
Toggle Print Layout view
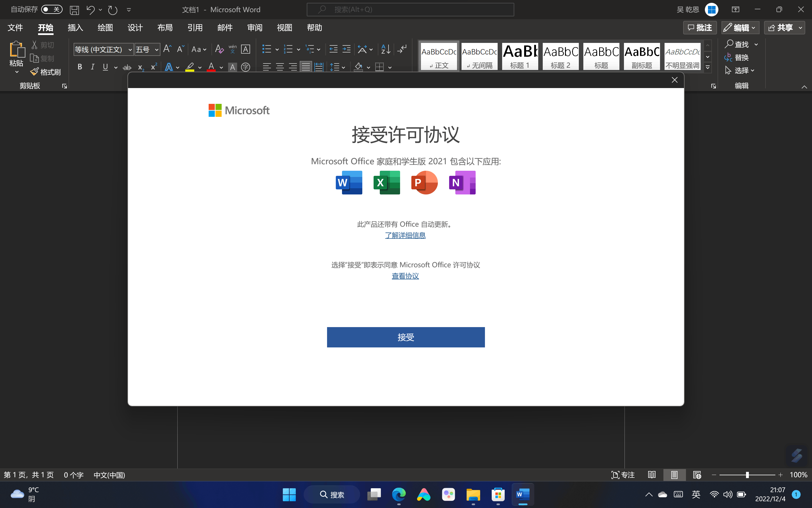tap(674, 475)
